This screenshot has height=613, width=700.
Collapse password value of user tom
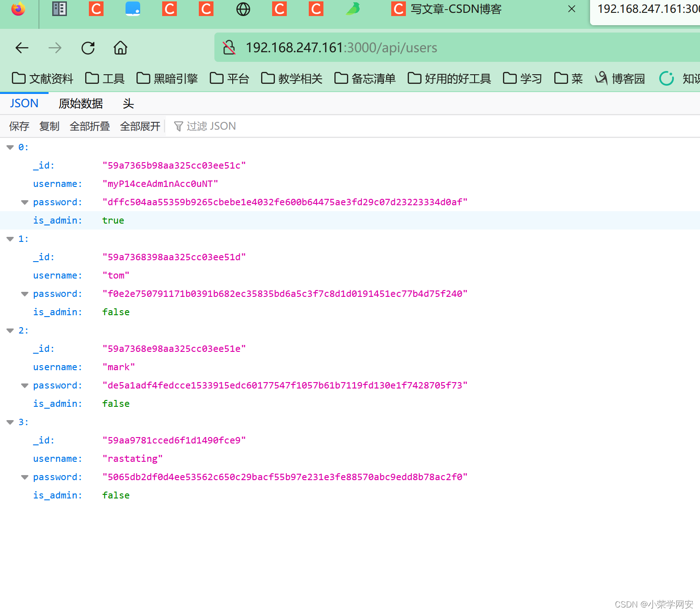25,294
